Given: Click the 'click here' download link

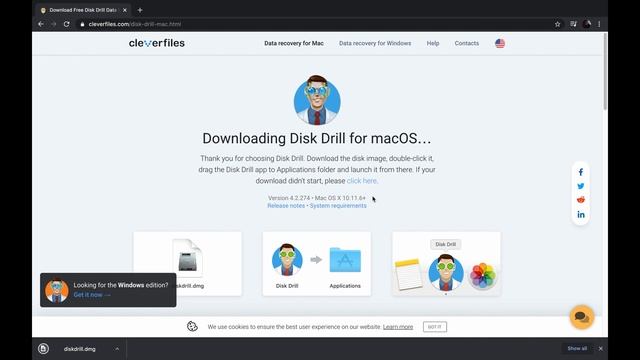Looking at the screenshot, I should coord(362,181).
